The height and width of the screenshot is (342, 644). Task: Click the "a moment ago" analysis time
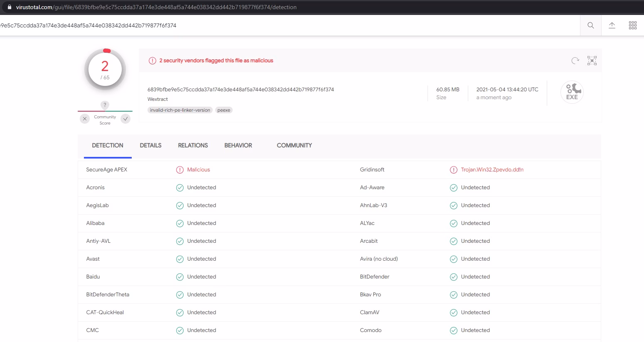pos(494,98)
